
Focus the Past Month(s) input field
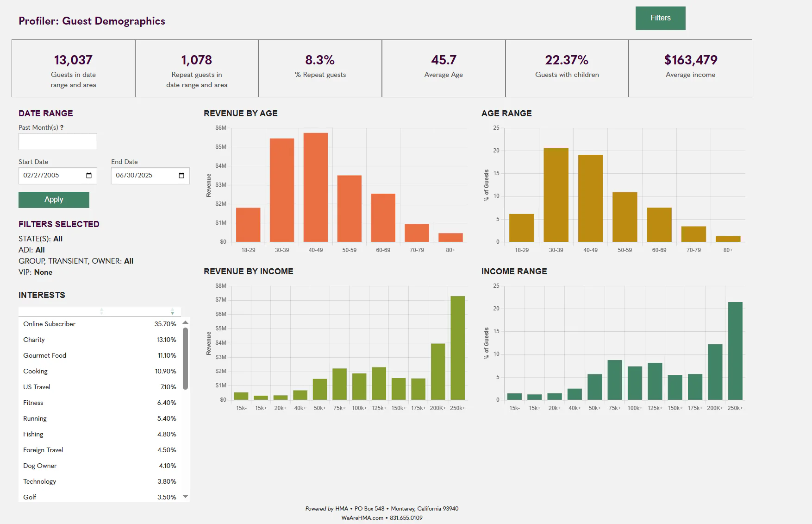tap(58, 142)
